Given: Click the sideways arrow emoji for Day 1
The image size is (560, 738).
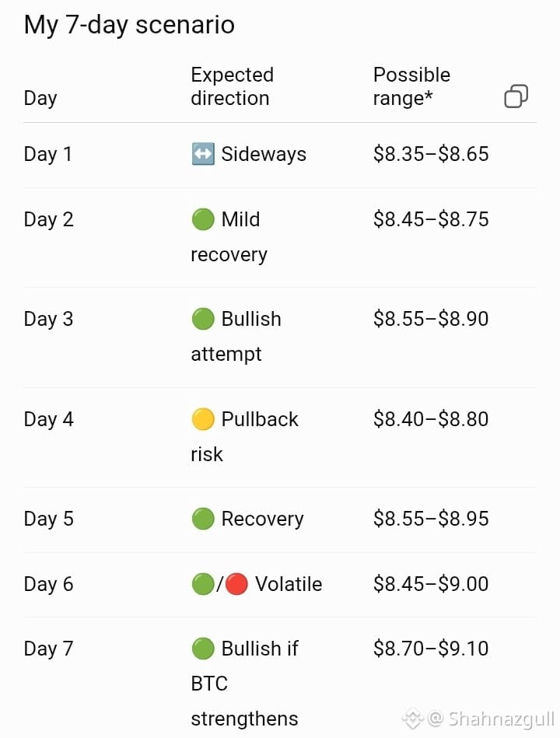Looking at the screenshot, I should coord(203,154).
